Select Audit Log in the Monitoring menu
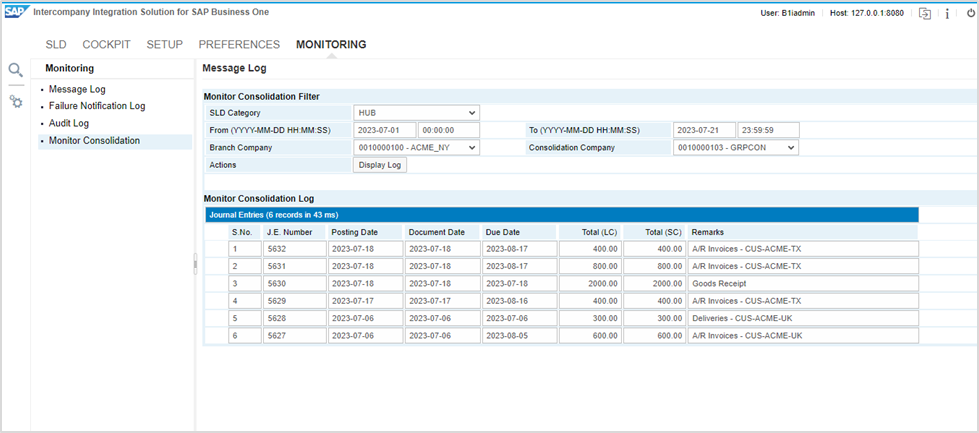 pos(69,123)
